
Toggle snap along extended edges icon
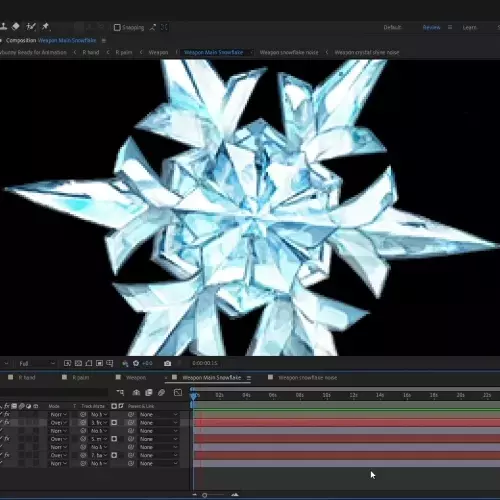click(153, 27)
